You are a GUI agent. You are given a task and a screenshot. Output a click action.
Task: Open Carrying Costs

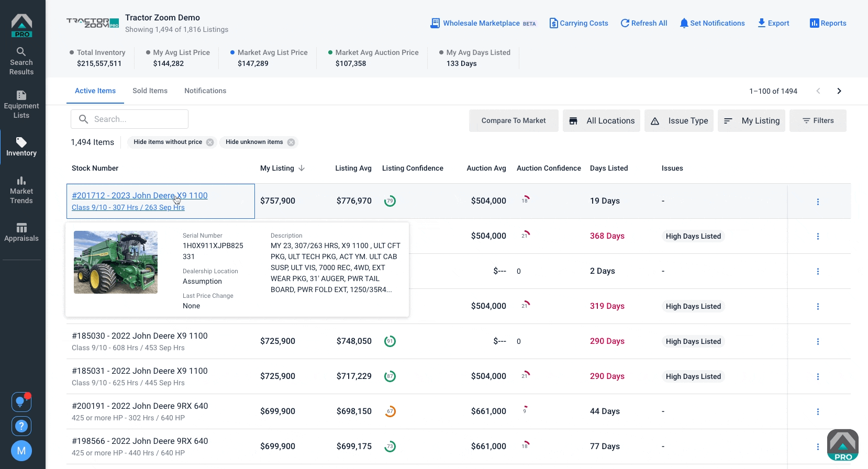click(x=578, y=23)
